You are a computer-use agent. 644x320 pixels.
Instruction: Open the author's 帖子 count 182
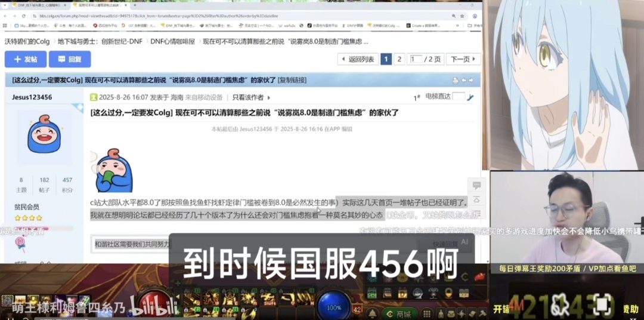pos(44,180)
